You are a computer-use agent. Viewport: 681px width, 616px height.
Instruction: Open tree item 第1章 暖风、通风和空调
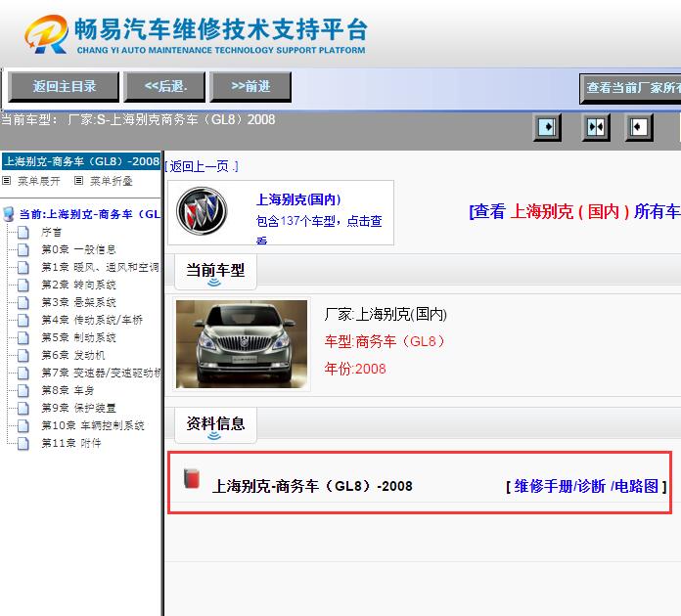[x=101, y=267]
